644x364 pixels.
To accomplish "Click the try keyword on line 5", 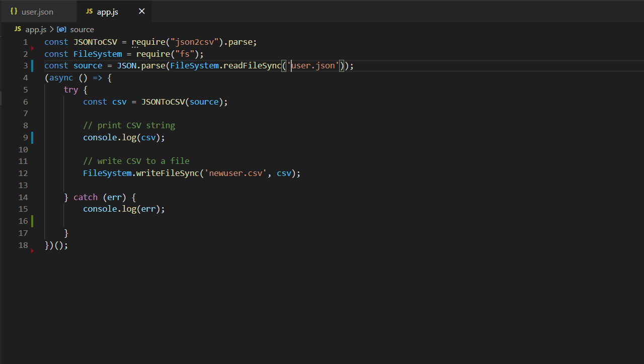I will (x=71, y=90).
